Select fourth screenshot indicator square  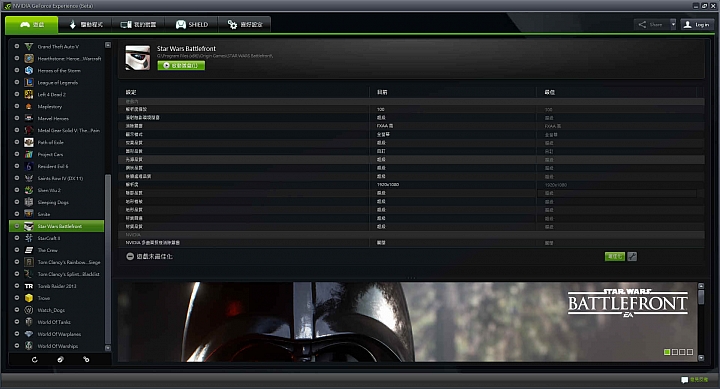[690, 352]
